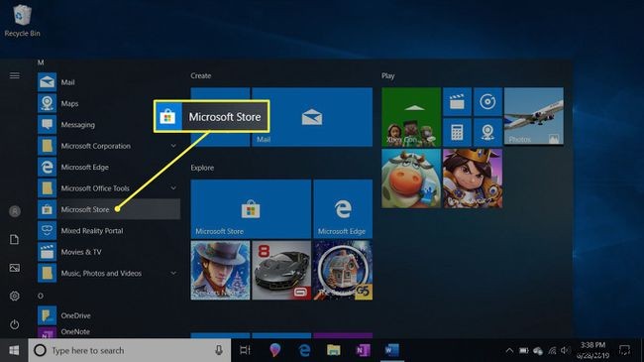Open the Wi-Fi network tray icon
The image size is (644, 362).
(552, 350)
